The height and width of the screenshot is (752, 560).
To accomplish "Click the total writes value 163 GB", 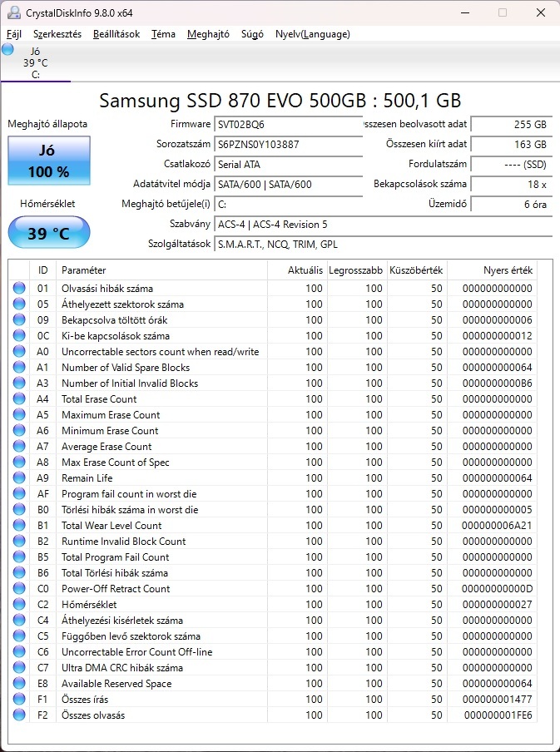I will pyautogui.click(x=512, y=145).
